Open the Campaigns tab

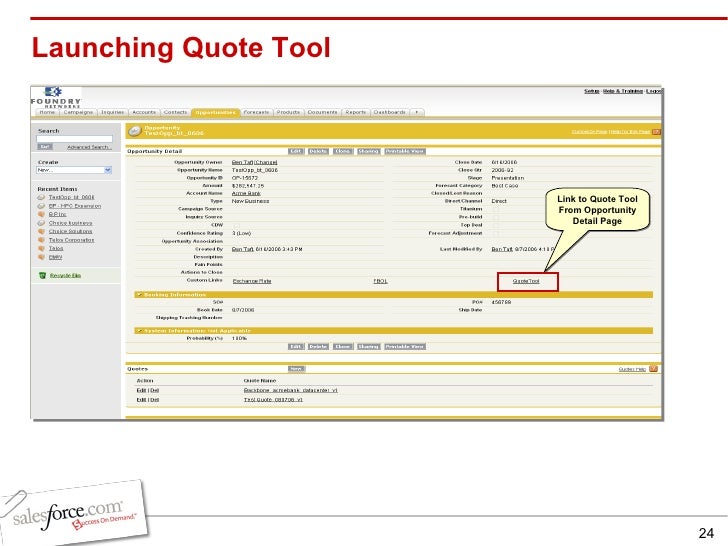coord(78,112)
